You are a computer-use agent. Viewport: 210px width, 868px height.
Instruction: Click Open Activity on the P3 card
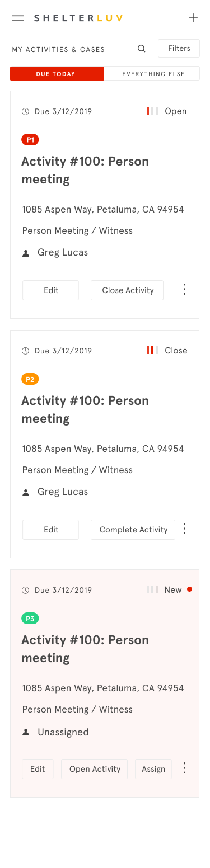coord(95,769)
